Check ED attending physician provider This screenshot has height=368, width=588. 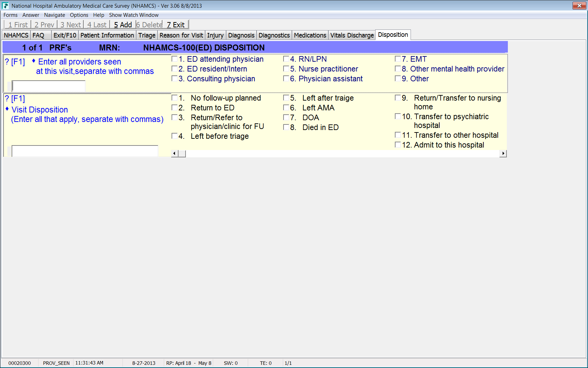(174, 59)
